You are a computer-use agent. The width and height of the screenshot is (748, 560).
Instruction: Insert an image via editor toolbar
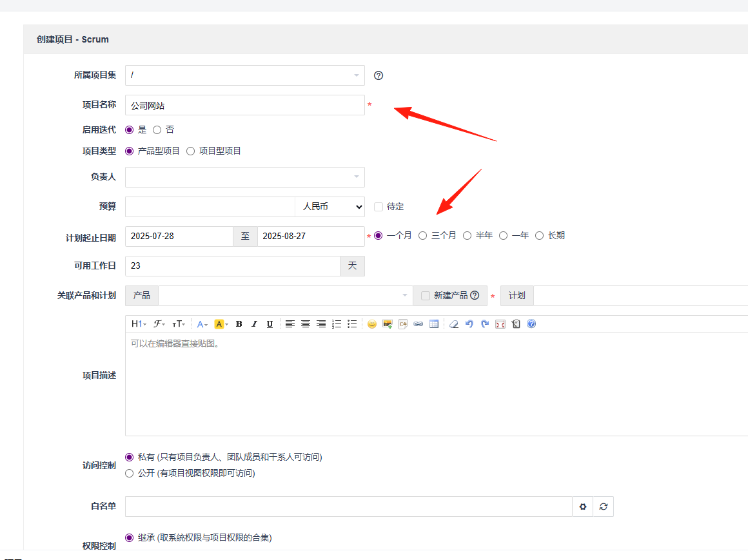tap(388, 324)
